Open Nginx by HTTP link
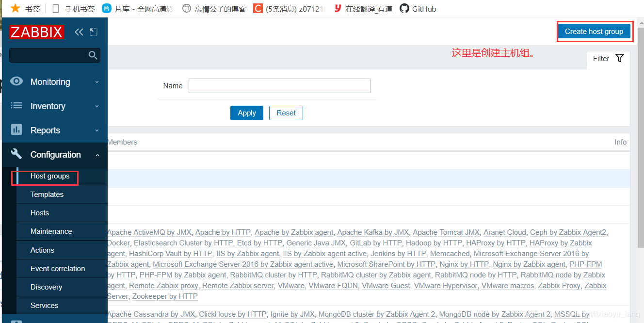 click(x=464, y=264)
